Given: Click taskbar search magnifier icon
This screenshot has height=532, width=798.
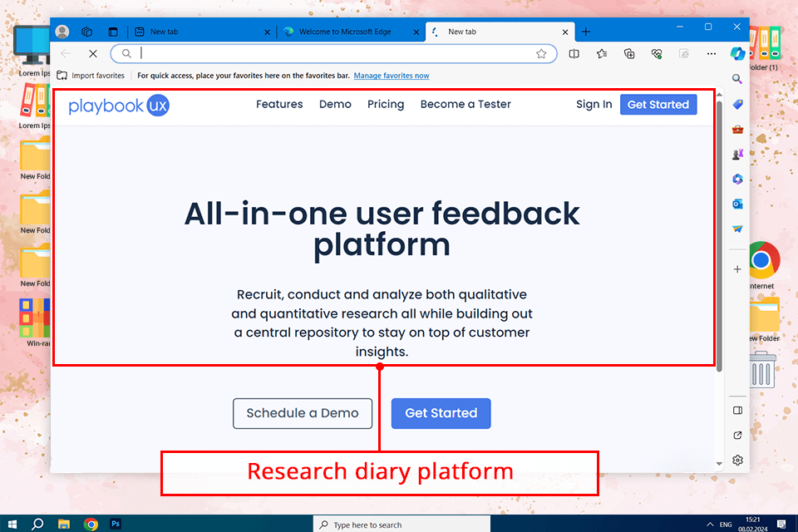Looking at the screenshot, I should [37, 524].
